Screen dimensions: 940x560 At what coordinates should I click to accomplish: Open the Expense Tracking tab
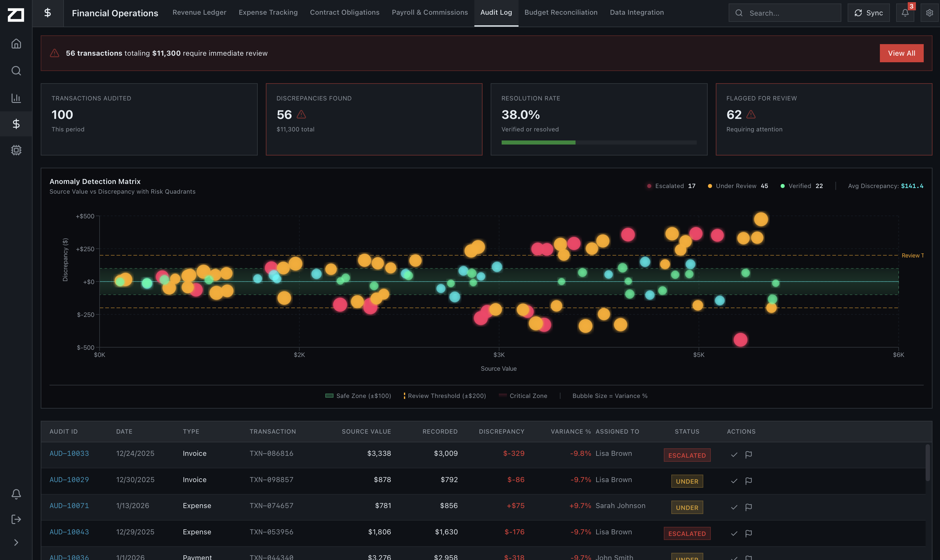(x=268, y=13)
